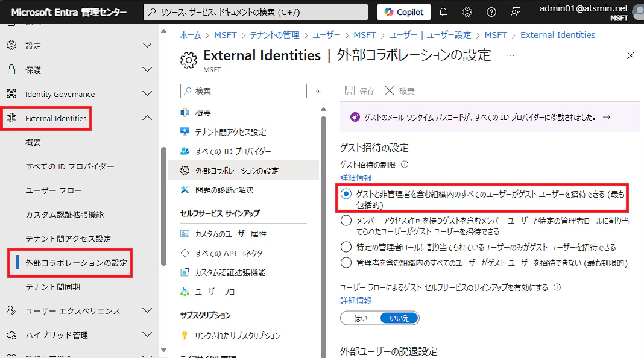Open 詳細情報 link under ゲスト招待の制限
The height and width of the screenshot is (358, 644).
click(356, 178)
